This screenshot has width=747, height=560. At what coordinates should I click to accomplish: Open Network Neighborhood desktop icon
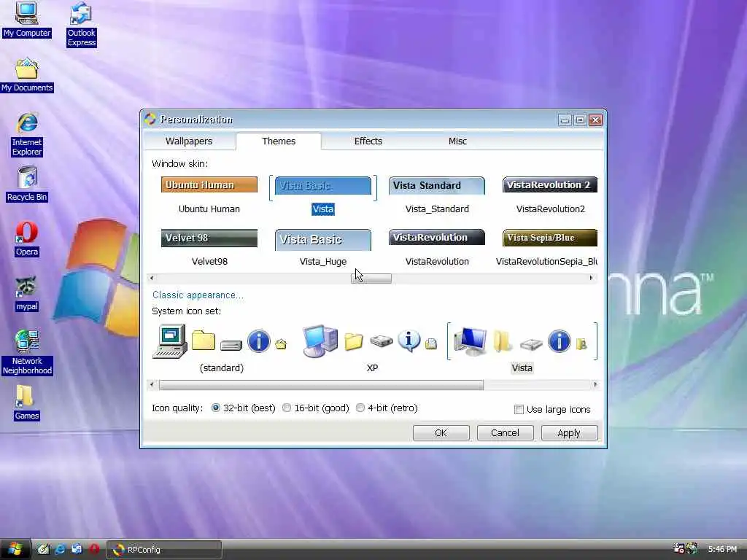pos(27,353)
